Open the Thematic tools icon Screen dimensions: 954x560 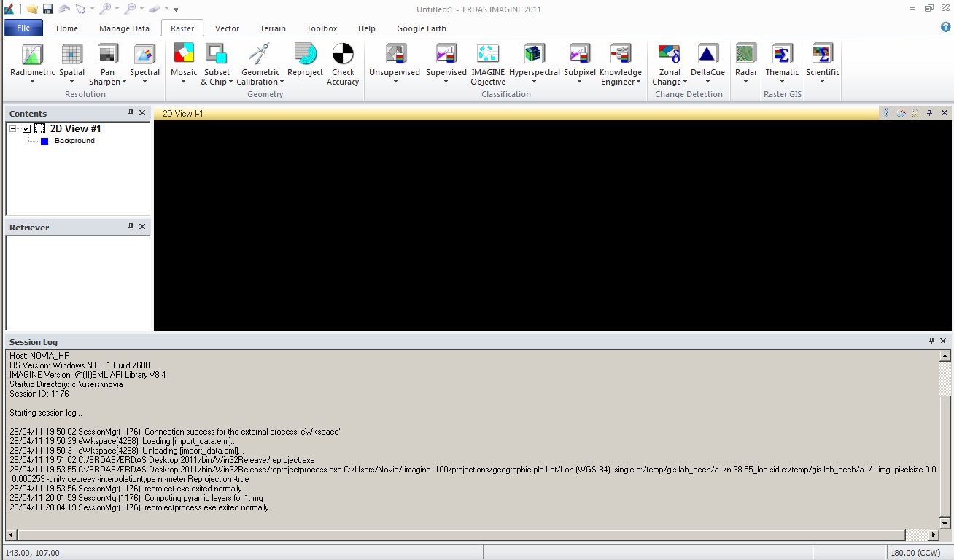tap(782, 54)
